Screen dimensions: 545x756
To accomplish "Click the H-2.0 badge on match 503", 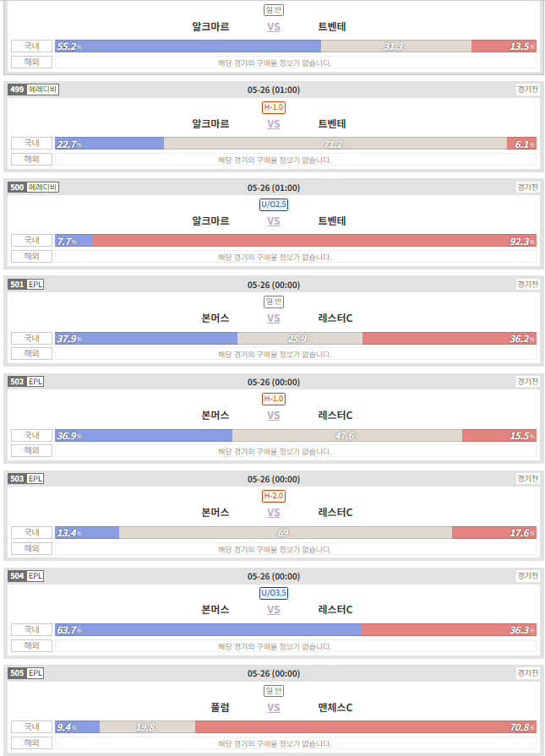I will click(x=274, y=496).
